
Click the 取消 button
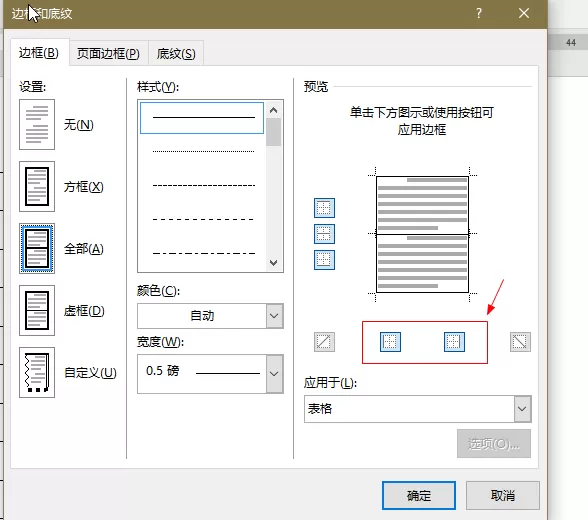pyautogui.click(x=503, y=496)
